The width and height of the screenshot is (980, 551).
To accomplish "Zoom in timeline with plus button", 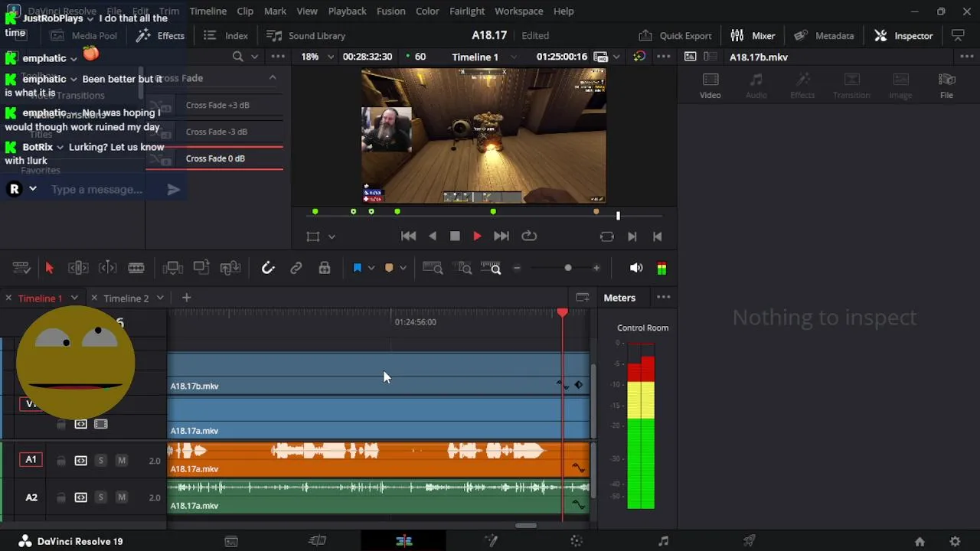I will click(x=596, y=268).
